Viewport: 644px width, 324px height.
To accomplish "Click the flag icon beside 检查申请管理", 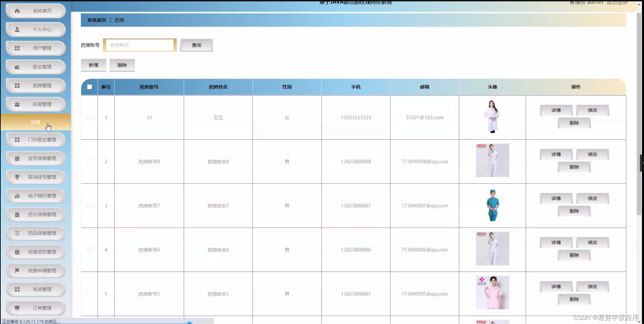I will 17,271.
